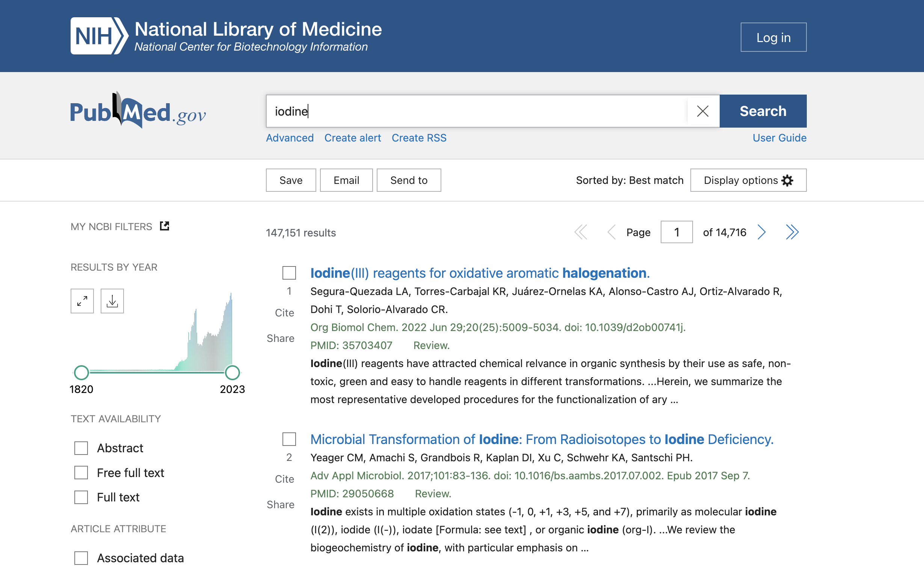Image resolution: width=924 pixels, height=566 pixels.
Task: Go to the previous results page arrow
Action: [x=611, y=232]
